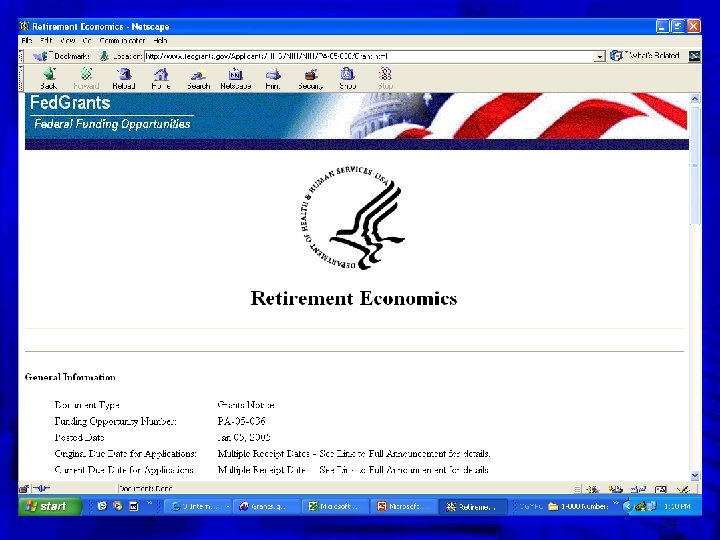
Task: Open the What's Related panel
Action: [x=645, y=56]
